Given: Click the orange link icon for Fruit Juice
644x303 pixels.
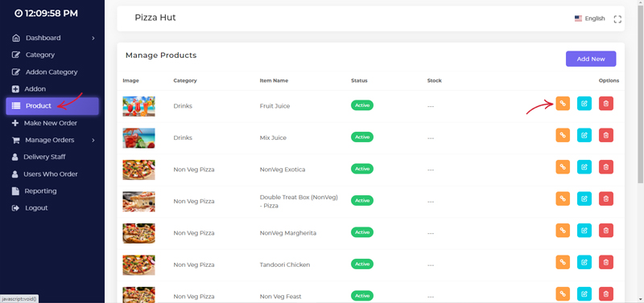Looking at the screenshot, I should click(x=563, y=104).
